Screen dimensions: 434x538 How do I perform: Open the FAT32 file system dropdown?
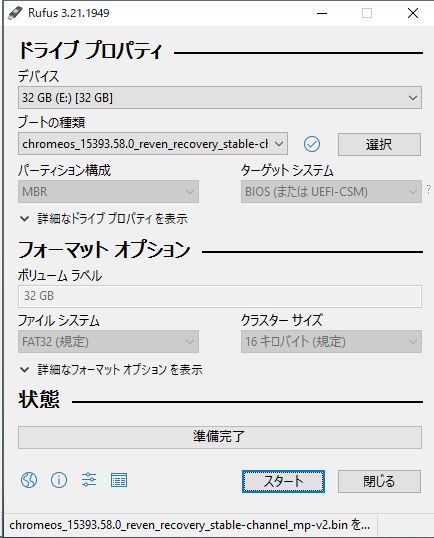click(108, 341)
